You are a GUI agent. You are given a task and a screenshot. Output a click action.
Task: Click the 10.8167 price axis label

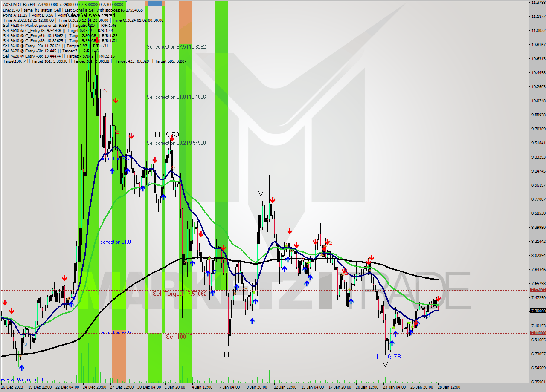coord(538,44)
